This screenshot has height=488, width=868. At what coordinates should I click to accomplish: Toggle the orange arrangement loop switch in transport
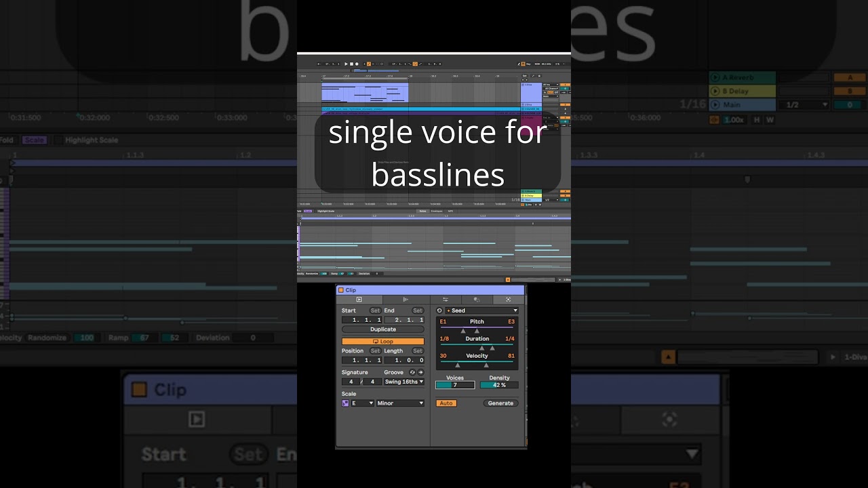pyautogui.click(x=415, y=64)
